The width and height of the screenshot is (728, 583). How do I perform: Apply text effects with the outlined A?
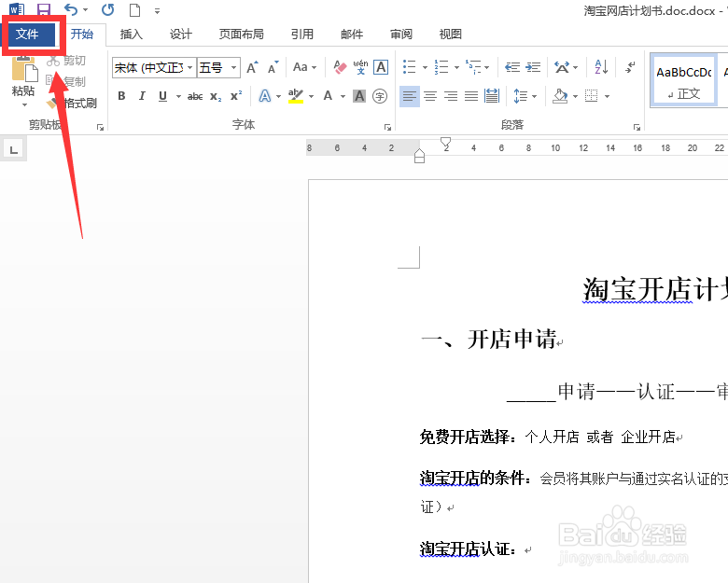[265, 96]
